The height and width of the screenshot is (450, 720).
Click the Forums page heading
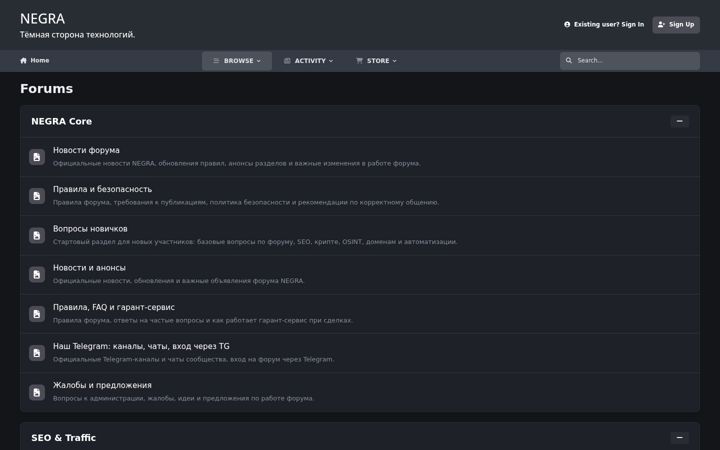[46, 89]
